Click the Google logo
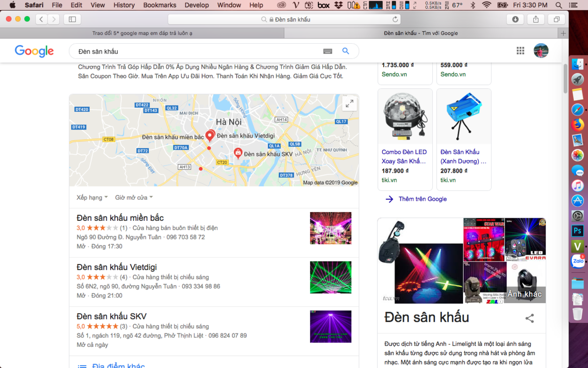This screenshot has height=368, width=588. [x=34, y=51]
